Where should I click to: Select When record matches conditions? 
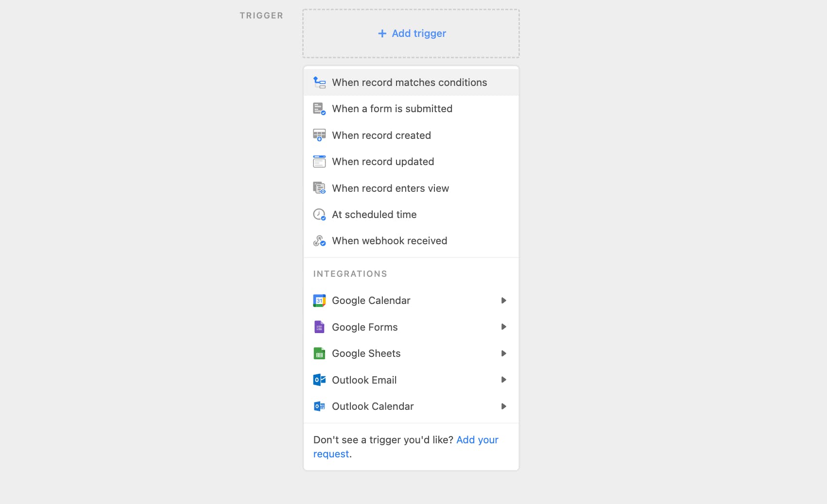[x=411, y=83]
